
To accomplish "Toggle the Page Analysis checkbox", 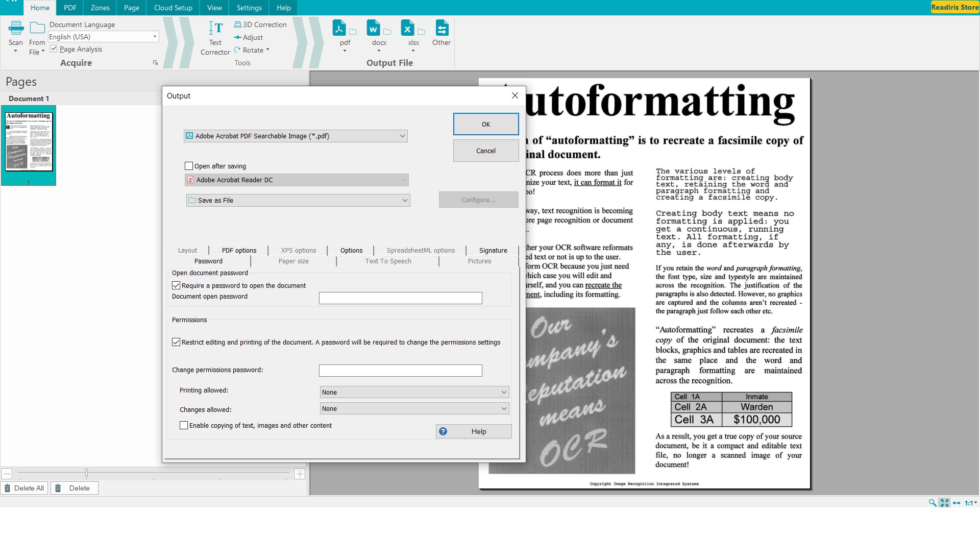I will click(54, 48).
